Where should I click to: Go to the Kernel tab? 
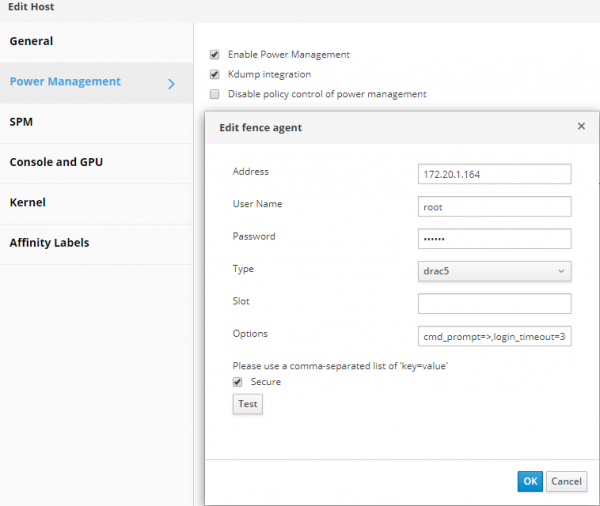[x=28, y=202]
